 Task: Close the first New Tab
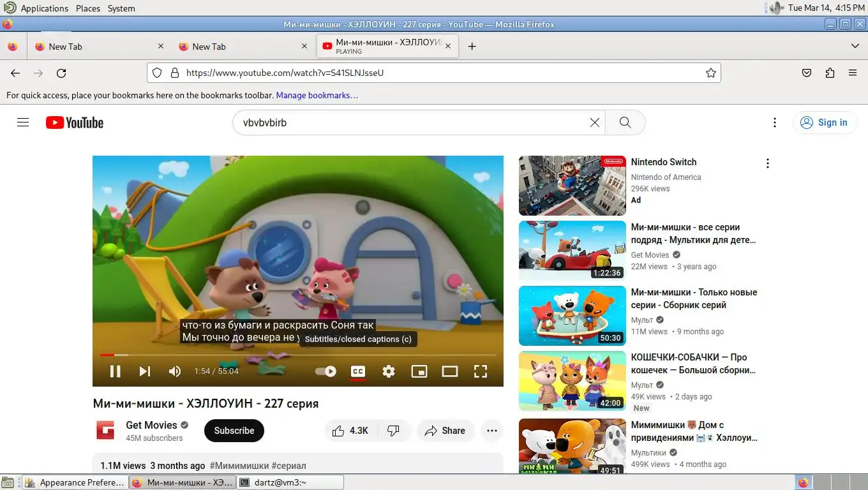[x=161, y=47]
